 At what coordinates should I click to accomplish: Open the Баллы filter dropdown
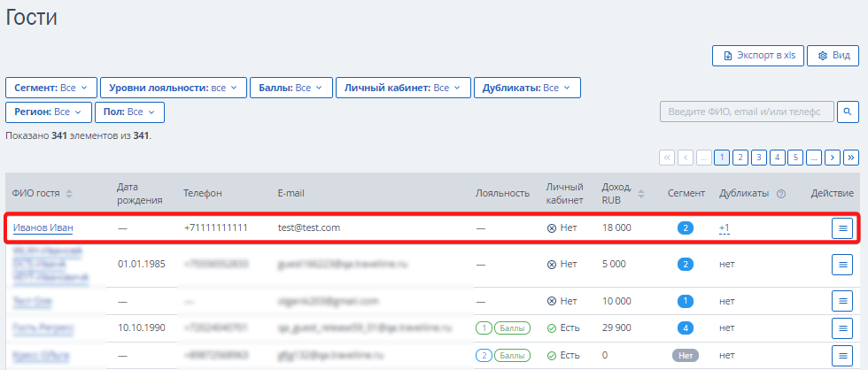coord(291,88)
